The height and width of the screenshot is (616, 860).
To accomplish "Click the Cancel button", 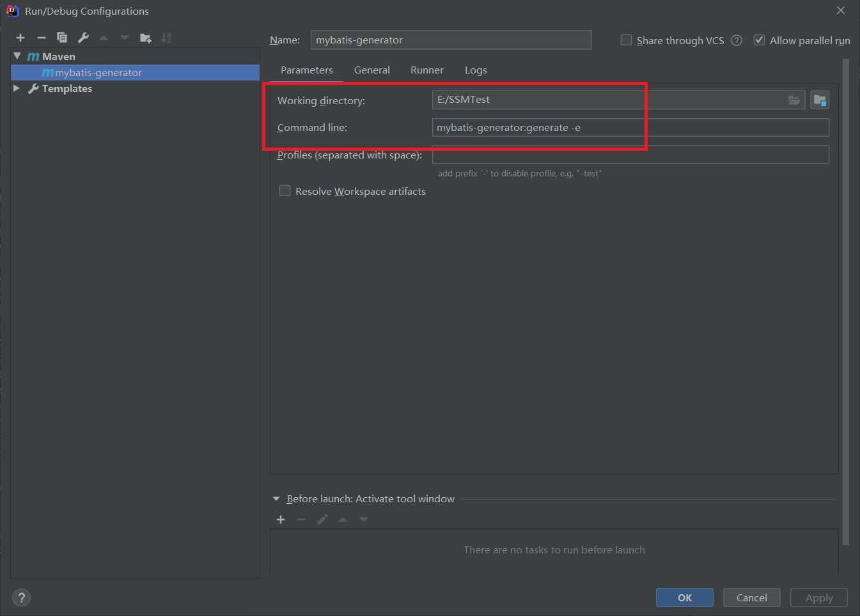I will [752, 597].
